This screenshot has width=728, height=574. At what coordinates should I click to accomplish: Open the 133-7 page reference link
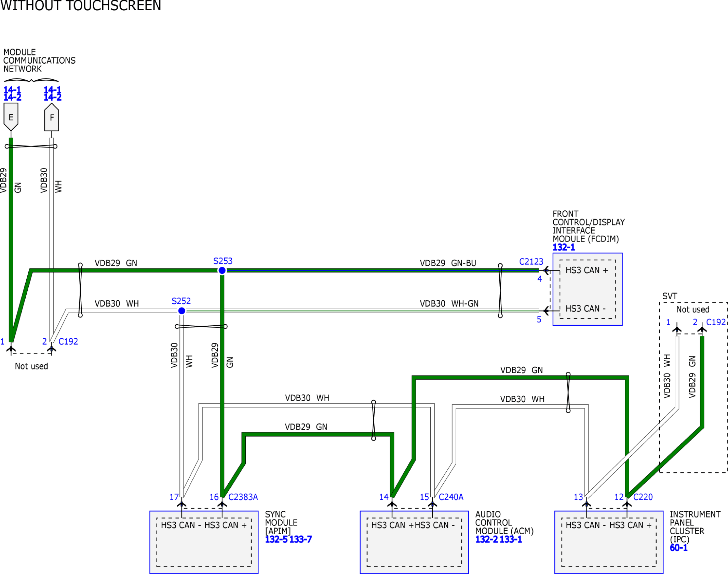(x=300, y=539)
